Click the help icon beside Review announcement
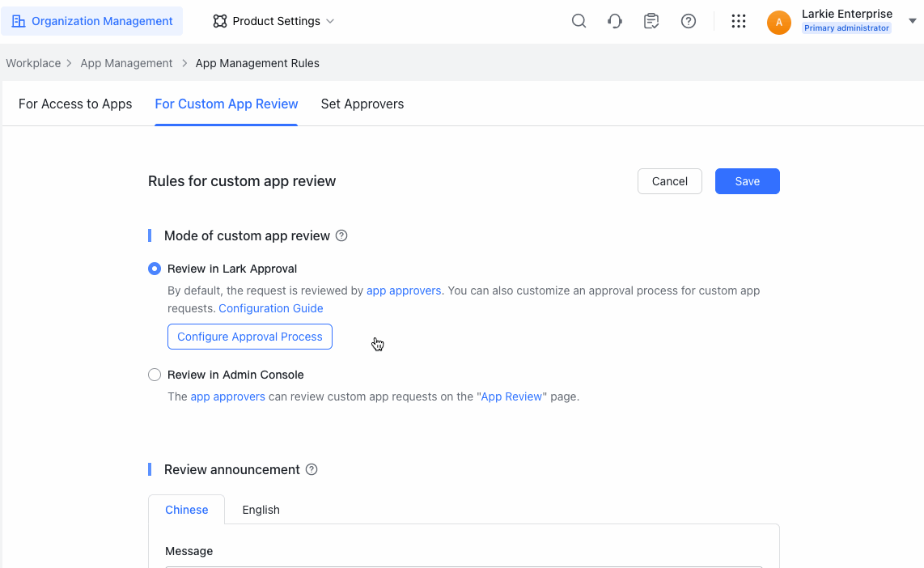Viewport: 924px width, 568px height. (x=312, y=469)
